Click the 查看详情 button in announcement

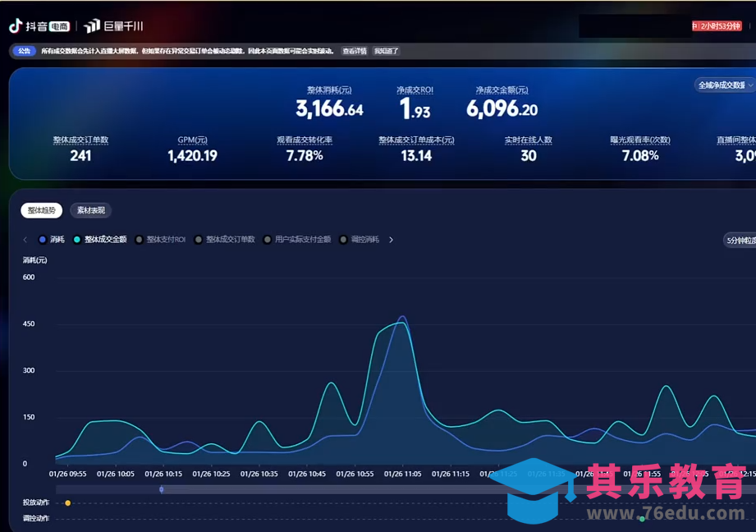click(355, 51)
